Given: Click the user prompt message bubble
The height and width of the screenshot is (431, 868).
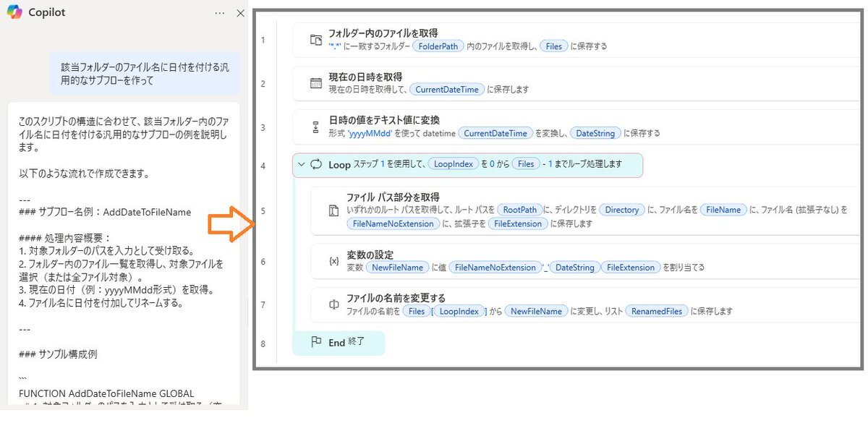Looking at the screenshot, I should [x=145, y=74].
